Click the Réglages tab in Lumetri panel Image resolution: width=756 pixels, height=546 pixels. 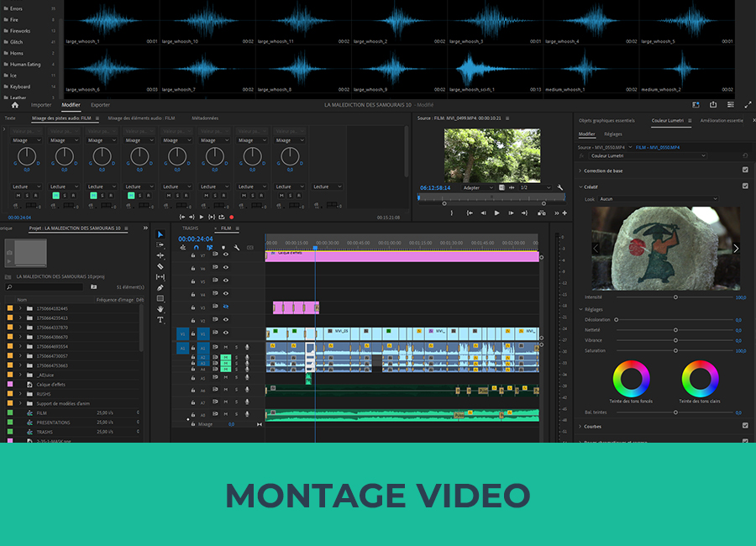point(613,134)
